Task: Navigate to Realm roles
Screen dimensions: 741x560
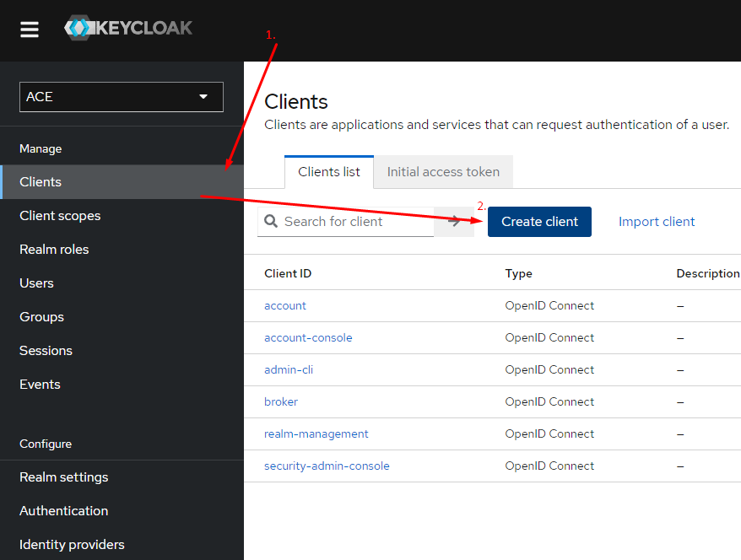Action: click(x=54, y=249)
